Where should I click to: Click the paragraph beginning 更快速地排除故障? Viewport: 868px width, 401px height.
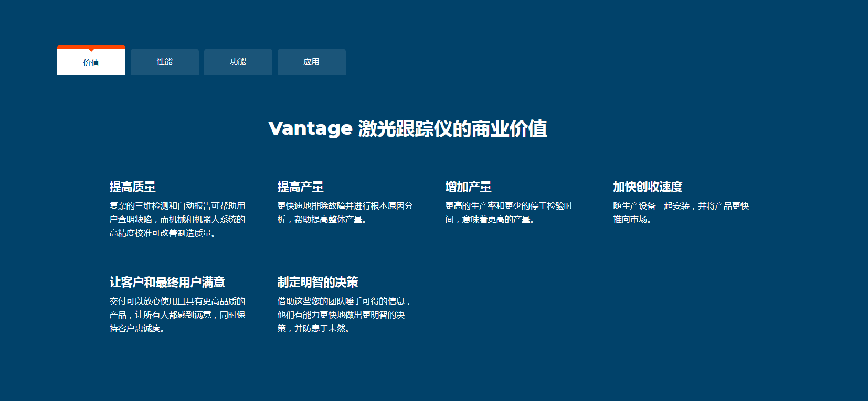pos(345,213)
